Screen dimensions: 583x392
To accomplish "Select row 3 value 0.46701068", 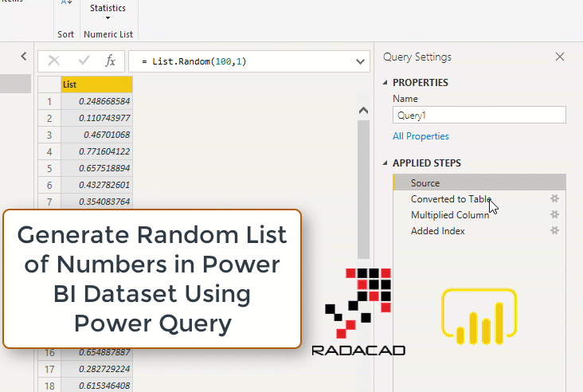I will (x=96, y=135).
